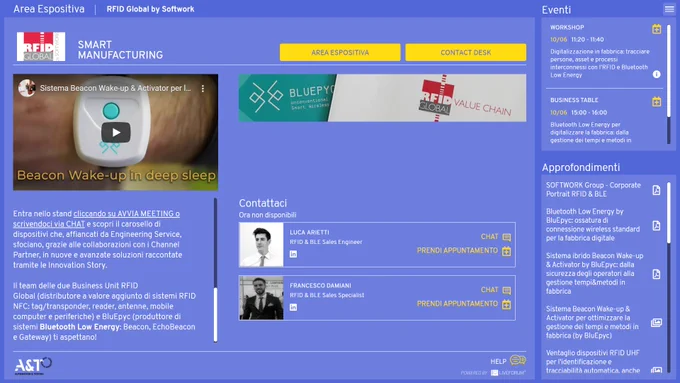The height and width of the screenshot is (383, 680).
Task: Open the SOFTWORK Group Corporate Portrait PDF
Action: (657, 190)
